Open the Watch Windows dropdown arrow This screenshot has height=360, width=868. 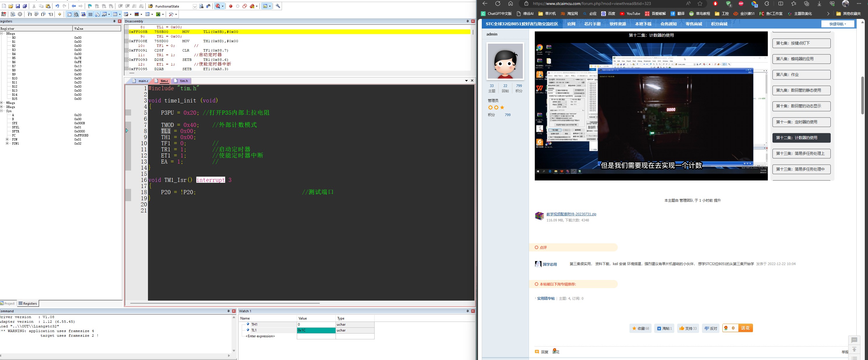click(x=109, y=14)
